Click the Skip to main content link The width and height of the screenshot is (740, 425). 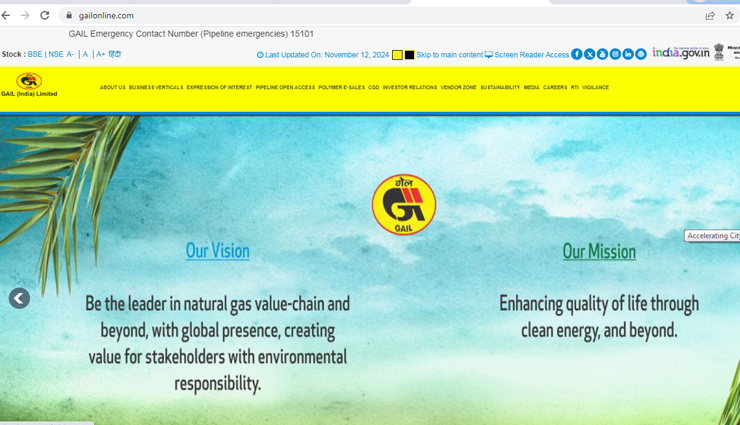coord(449,55)
